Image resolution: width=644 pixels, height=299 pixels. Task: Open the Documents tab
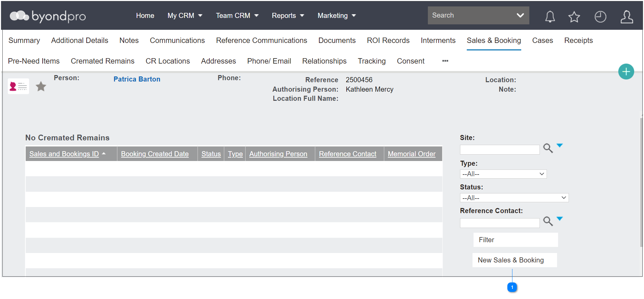(337, 41)
